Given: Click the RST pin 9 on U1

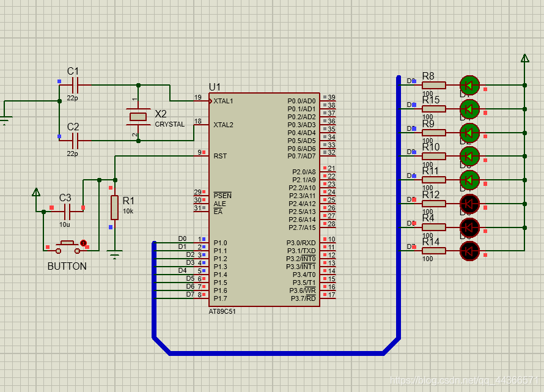Looking at the screenshot, I should [202, 156].
